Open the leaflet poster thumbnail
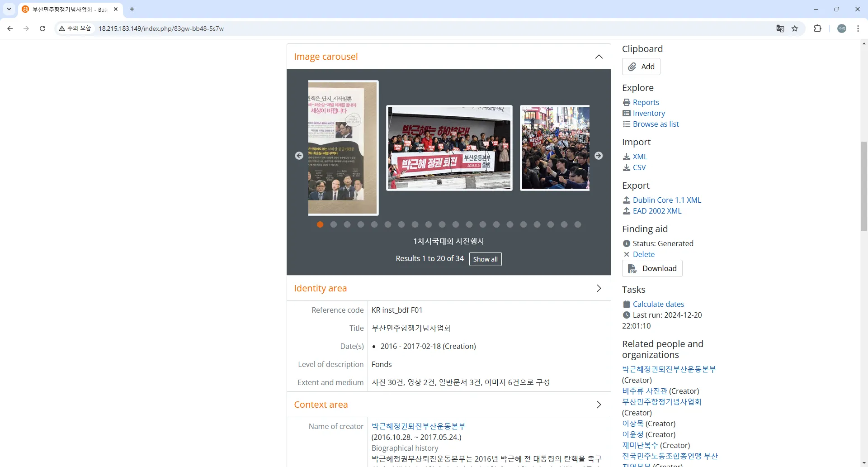868x467 pixels. coord(343,148)
